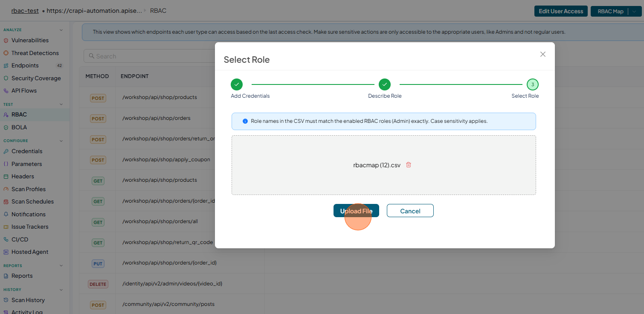This screenshot has height=314, width=644.
Task: Open the rbac-test project link
Action: [x=25, y=11]
